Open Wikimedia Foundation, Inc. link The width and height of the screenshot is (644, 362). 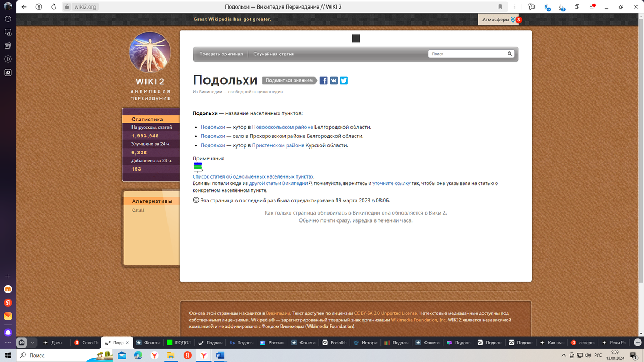click(419, 320)
